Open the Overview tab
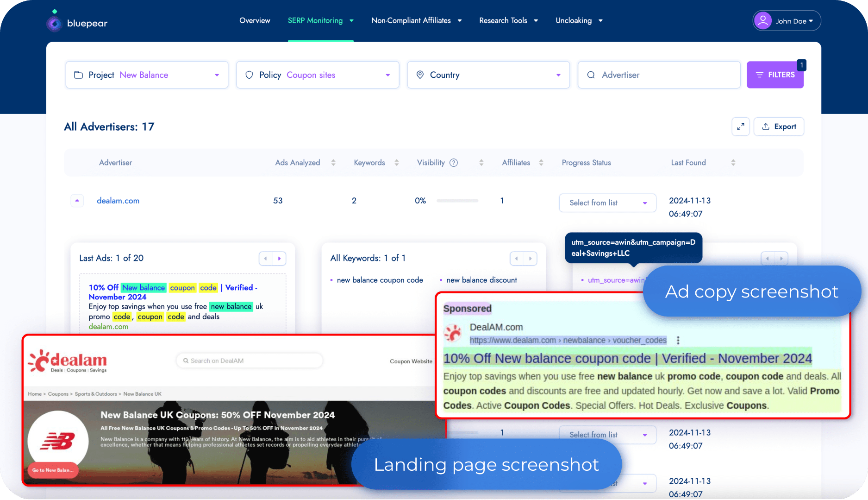868x500 pixels. coord(255,20)
